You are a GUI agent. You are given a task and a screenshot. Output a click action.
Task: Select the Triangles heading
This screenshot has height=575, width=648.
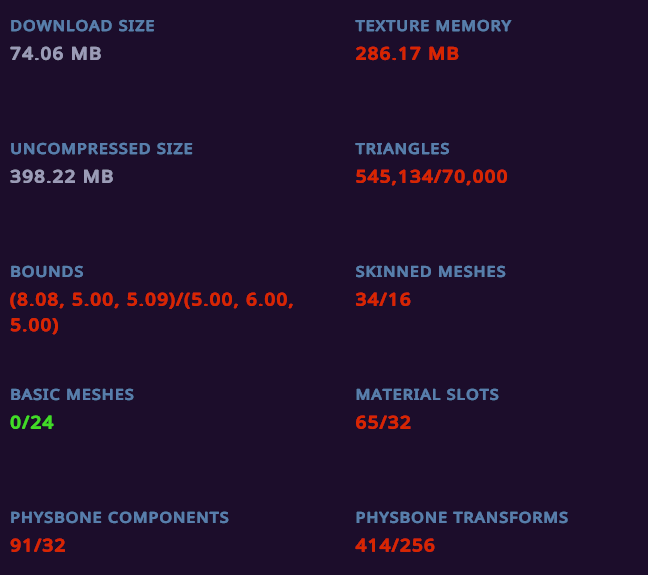(x=402, y=149)
